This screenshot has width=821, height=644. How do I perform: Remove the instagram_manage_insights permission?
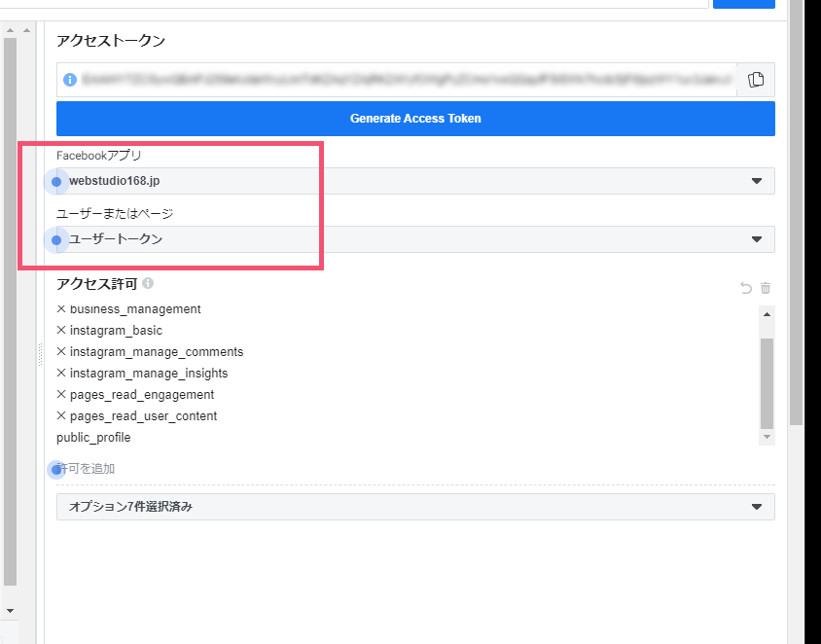tap(61, 374)
